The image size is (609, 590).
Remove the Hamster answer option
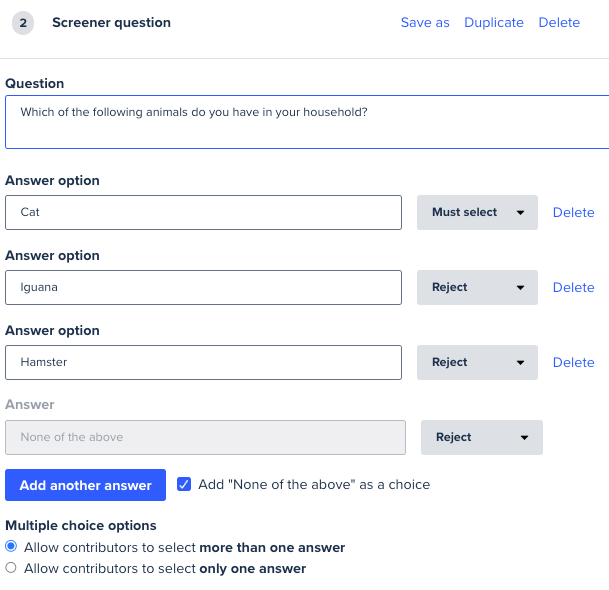coord(573,362)
